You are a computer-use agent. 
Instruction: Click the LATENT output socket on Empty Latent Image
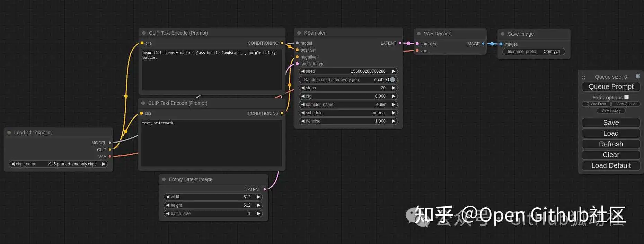(x=265, y=189)
